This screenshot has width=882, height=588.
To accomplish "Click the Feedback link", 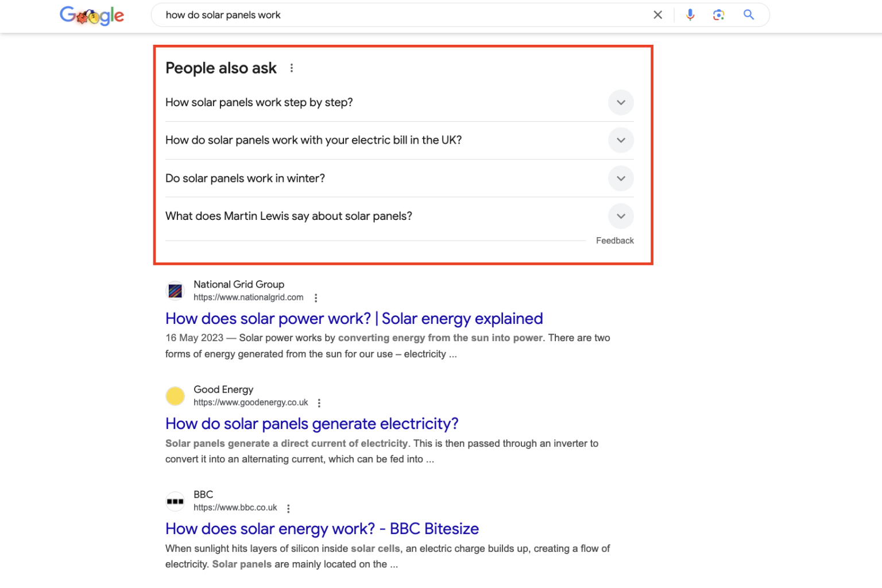I will click(614, 241).
